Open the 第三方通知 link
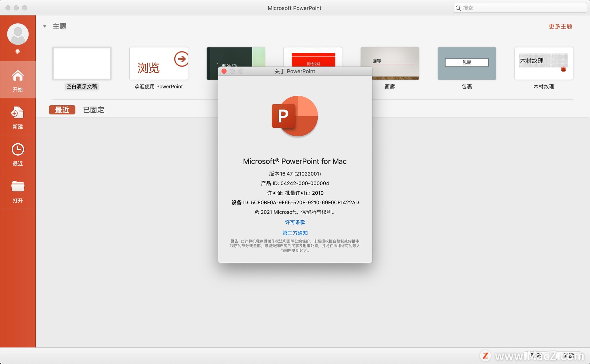Screen dimensions: 590x364 pyautogui.click(x=295, y=233)
